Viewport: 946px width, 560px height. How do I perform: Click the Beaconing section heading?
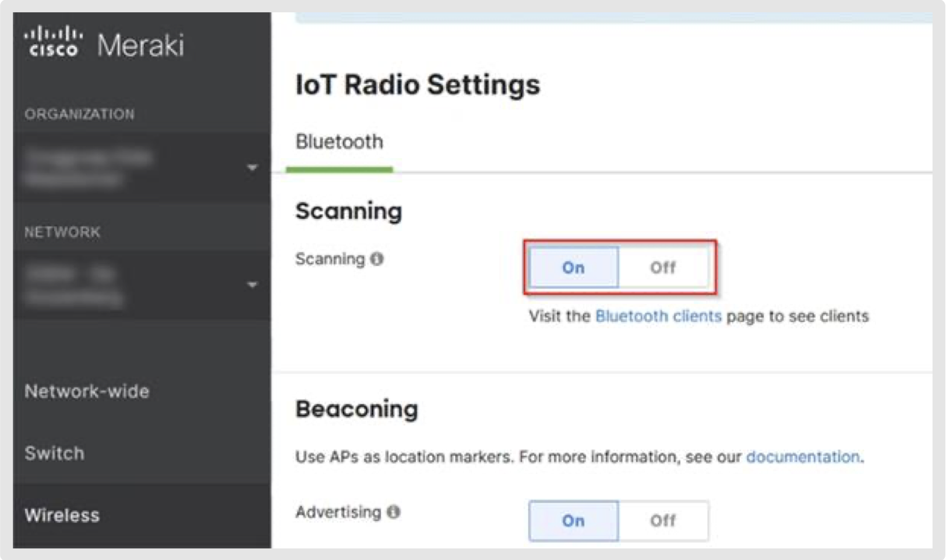pyautogui.click(x=356, y=409)
